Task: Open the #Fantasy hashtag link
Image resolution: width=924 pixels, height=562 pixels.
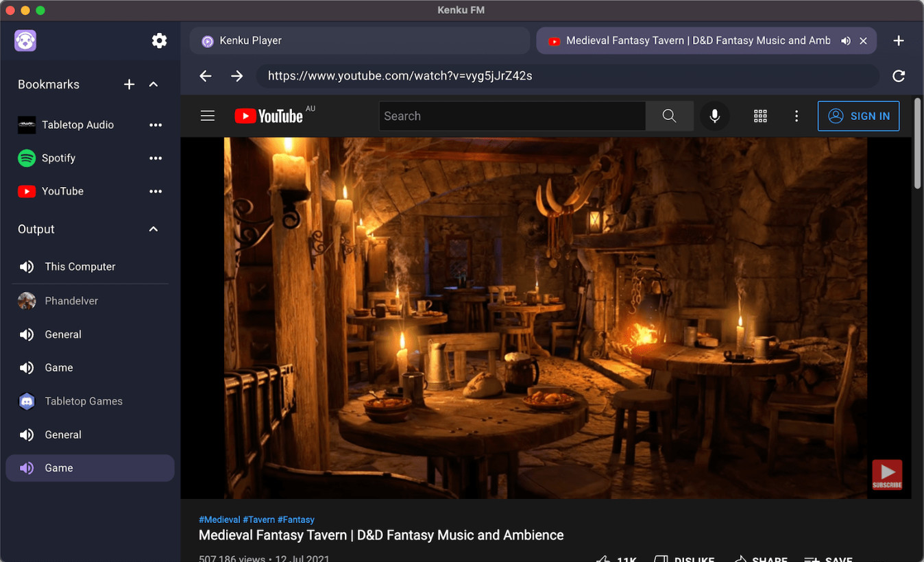Action: click(x=296, y=520)
